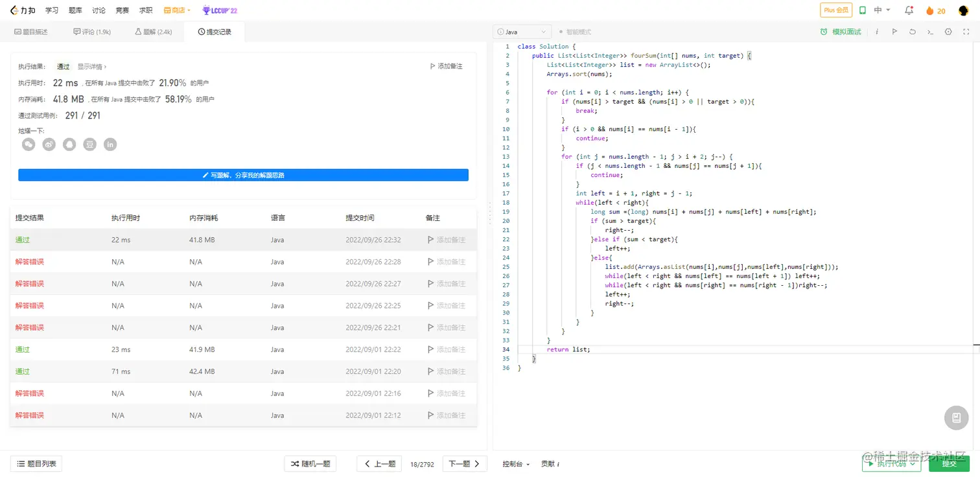Share result to LinkedIn
The height and width of the screenshot is (477, 980).
click(x=110, y=145)
